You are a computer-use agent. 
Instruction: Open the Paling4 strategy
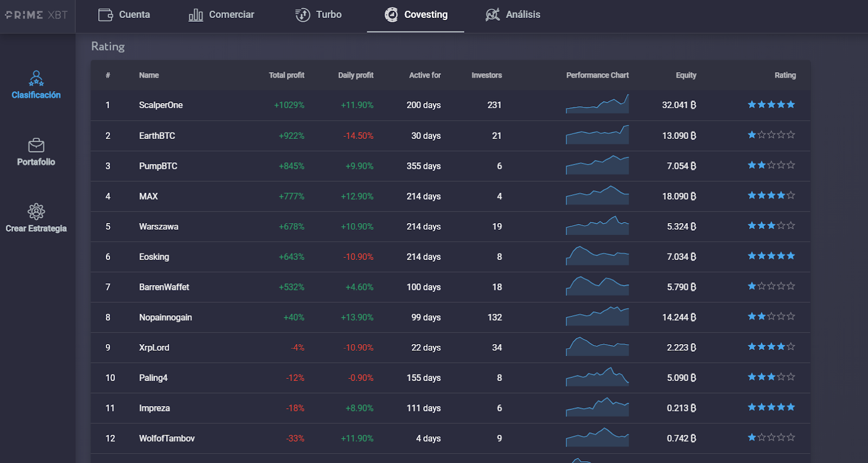click(x=153, y=378)
